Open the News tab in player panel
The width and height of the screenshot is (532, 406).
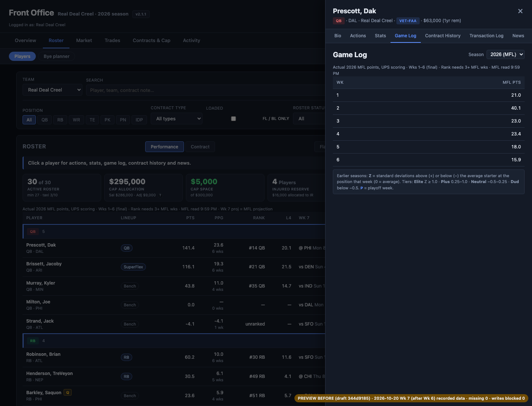point(518,36)
